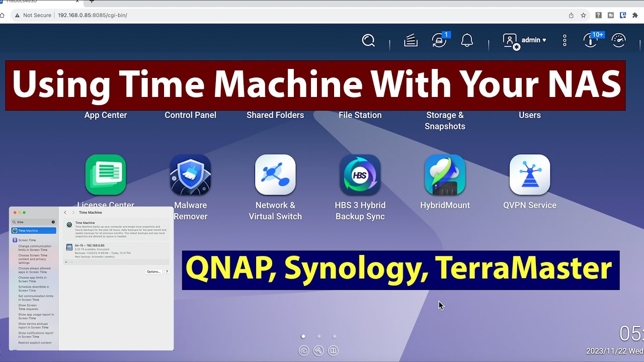Open Shared Folders label
Image resolution: width=644 pixels, height=362 pixels.
coord(275,115)
